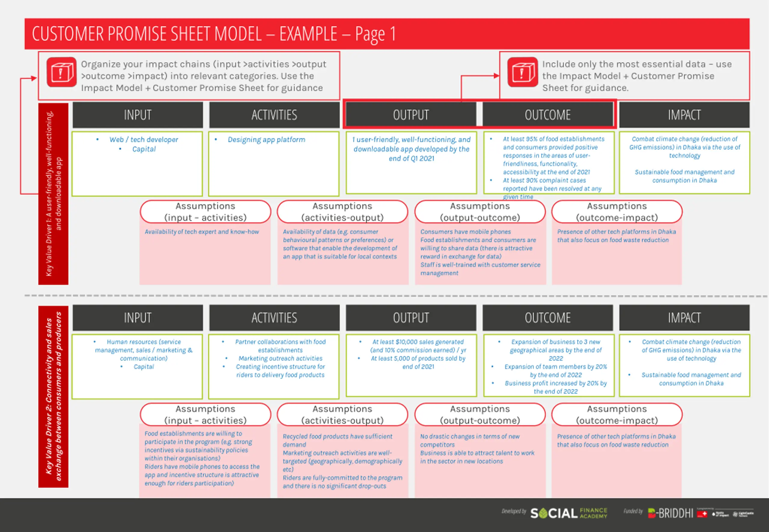Select the INPUT header in the Key Value Driver 1 row
The image size is (769, 532).
click(138, 115)
